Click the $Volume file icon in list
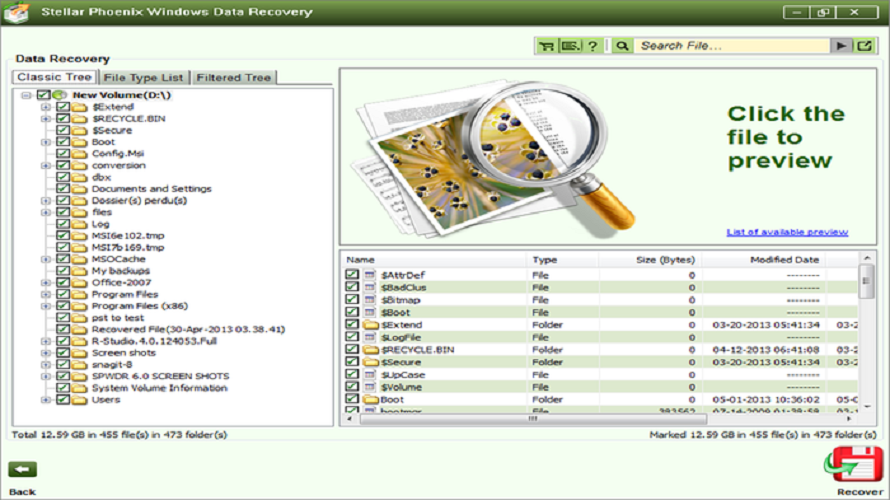 pos(370,387)
